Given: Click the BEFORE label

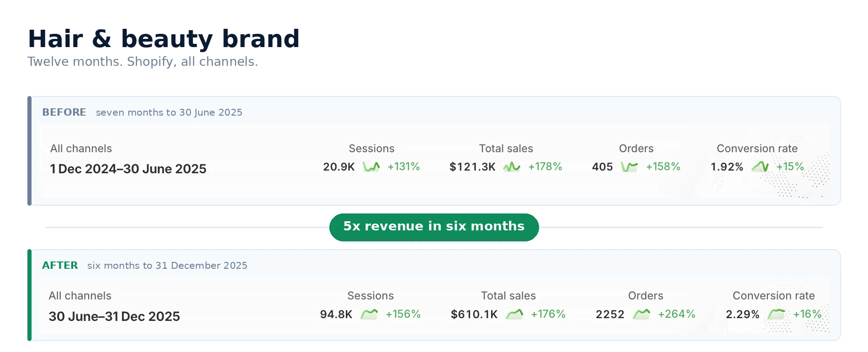Looking at the screenshot, I should coord(64,112).
